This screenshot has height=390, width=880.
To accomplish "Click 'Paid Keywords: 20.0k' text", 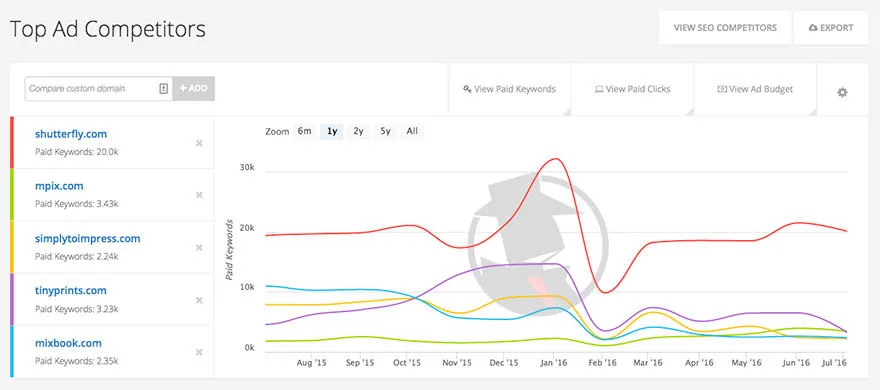I will pyautogui.click(x=77, y=152).
